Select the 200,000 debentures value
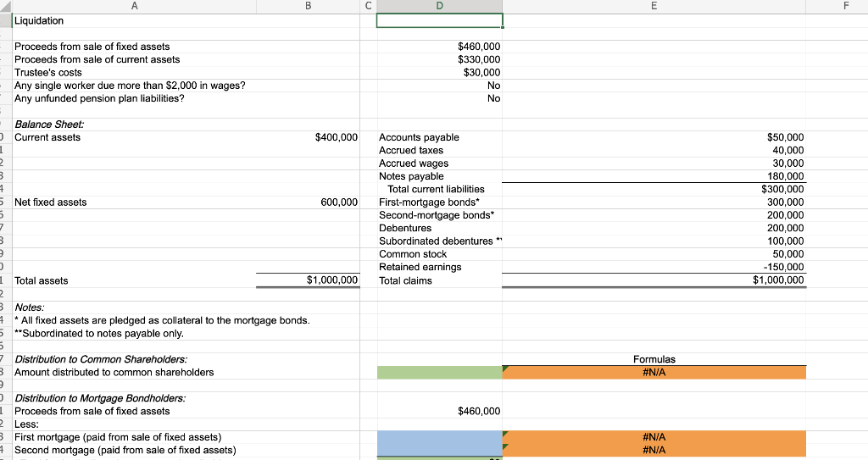The height and width of the screenshot is (460, 868). click(786, 228)
